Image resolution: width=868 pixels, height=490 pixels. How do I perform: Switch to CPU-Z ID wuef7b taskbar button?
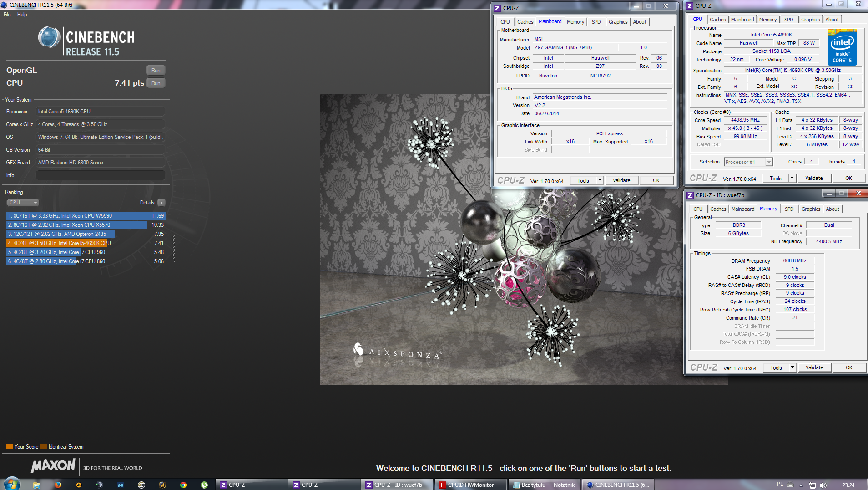[x=397, y=485]
